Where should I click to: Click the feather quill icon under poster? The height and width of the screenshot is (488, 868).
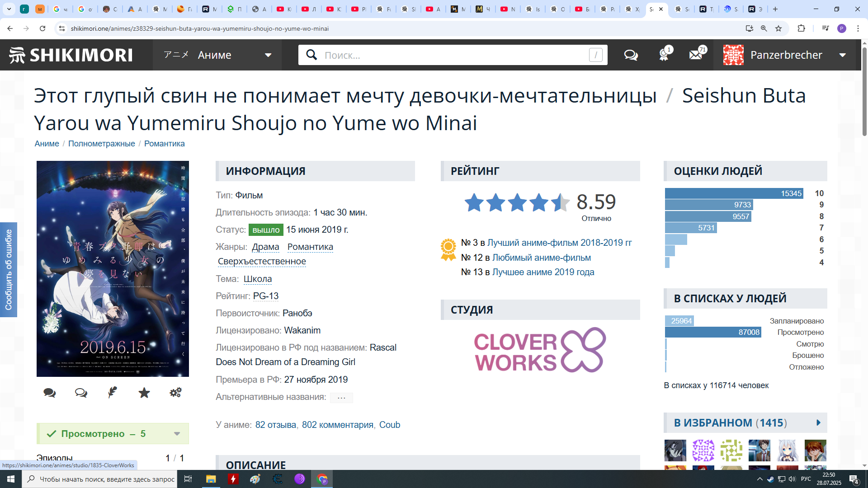(x=113, y=392)
